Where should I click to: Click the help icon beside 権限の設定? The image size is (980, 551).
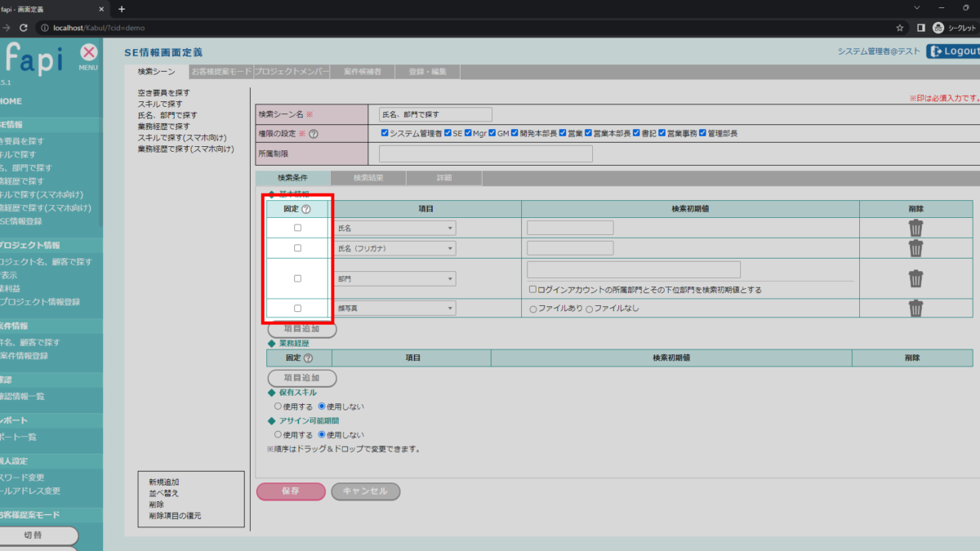[313, 134]
